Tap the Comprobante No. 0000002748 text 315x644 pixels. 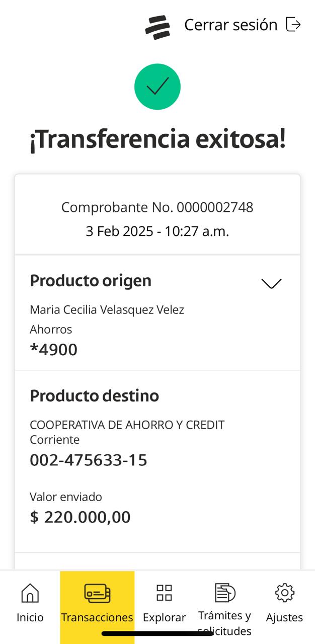coord(157,207)
